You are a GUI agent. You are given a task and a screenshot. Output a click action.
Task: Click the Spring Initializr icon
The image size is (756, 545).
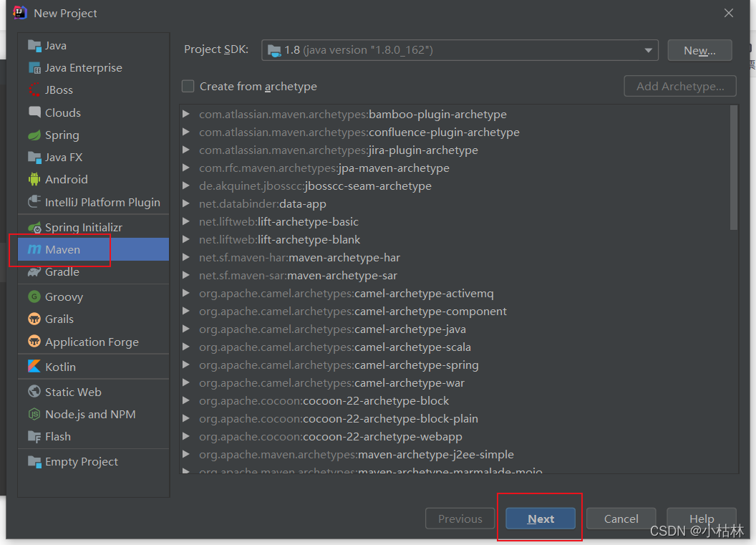(x=34, y=227)
